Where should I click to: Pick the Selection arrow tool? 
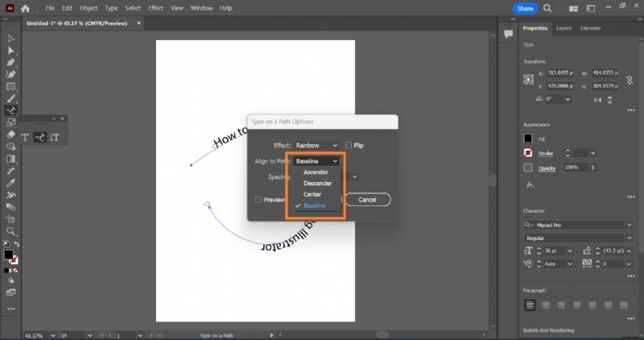pos(10,38)
